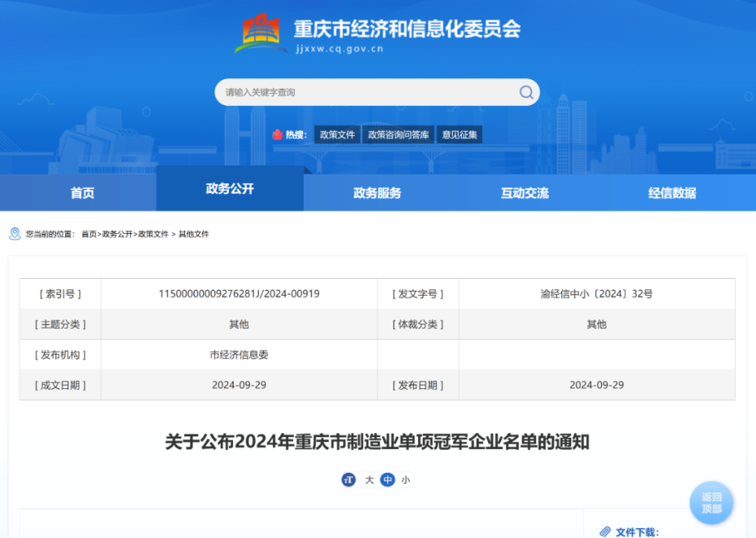Click the 成文日期 value 2024-09-29
The image size is (756, 538).
240,385
